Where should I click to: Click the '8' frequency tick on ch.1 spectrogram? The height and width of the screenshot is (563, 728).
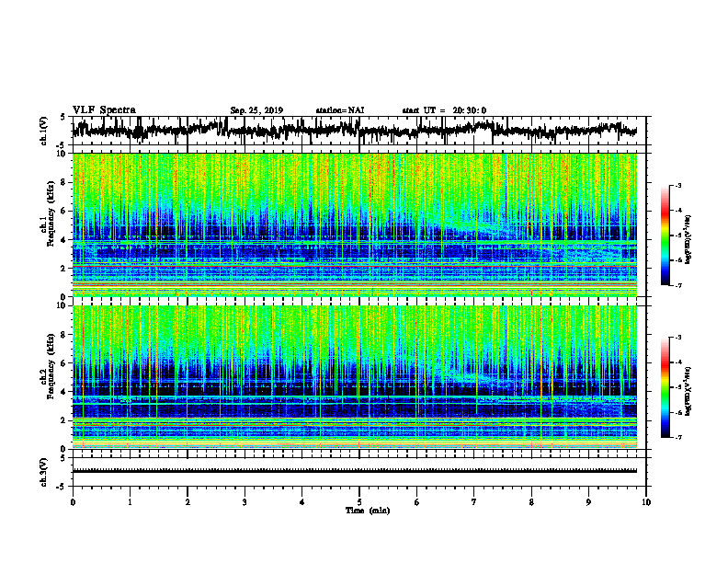coord(64,182)
